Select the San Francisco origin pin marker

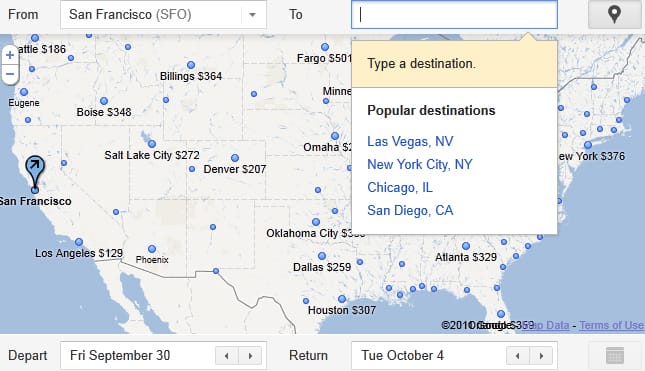coord(35,174)
